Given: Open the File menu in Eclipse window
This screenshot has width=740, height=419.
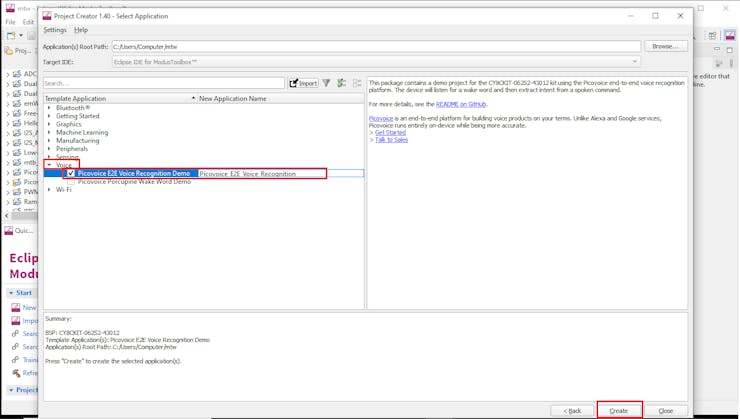Looking at the screenshot, I should [10, 22].
